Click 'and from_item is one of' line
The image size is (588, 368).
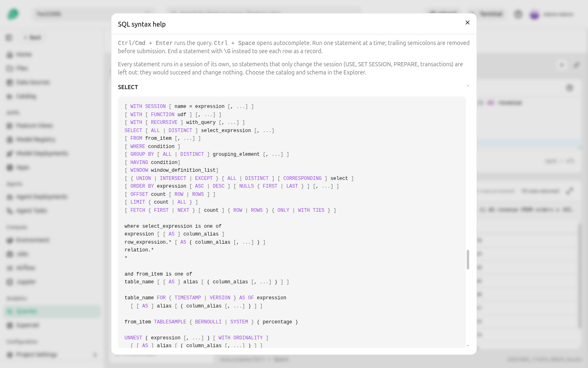click(x=158, y=274)
